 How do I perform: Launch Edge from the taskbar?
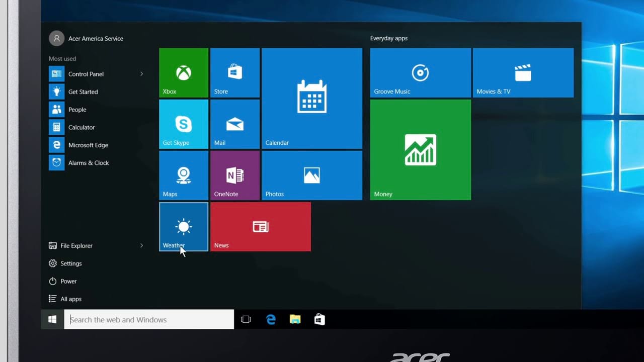pos(271,319)
